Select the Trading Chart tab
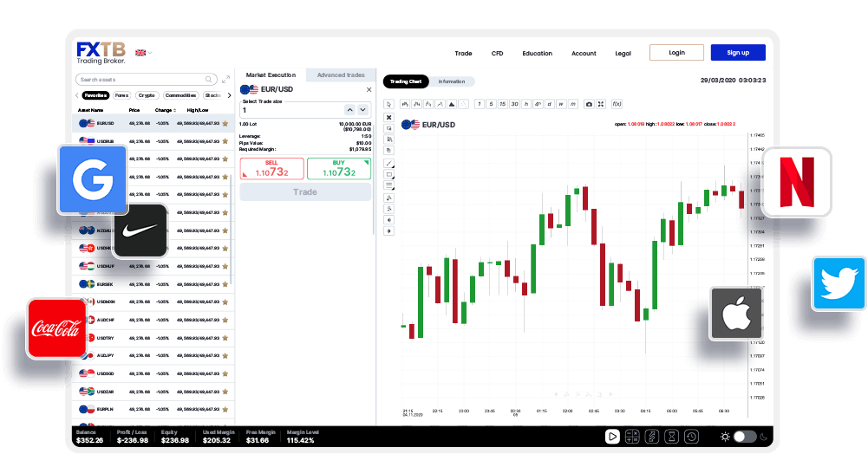Screen dimensions: 868x454 [406, 81]
